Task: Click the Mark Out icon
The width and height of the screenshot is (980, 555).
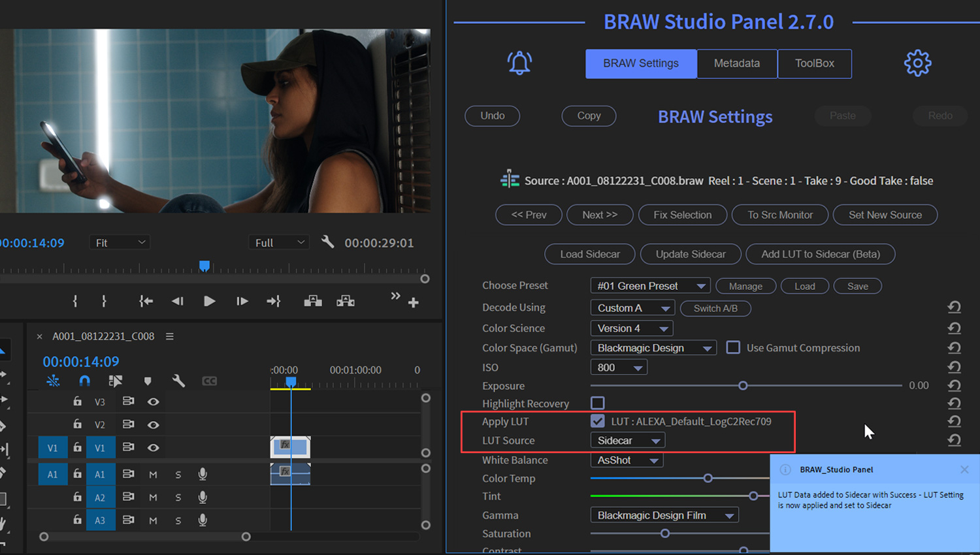Action: [104, 301]
